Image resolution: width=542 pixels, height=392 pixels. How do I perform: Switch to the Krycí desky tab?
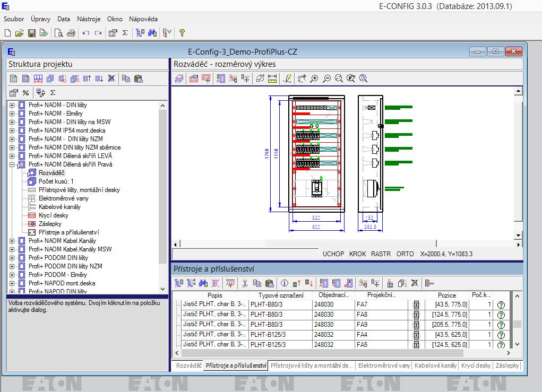(476, 365)
